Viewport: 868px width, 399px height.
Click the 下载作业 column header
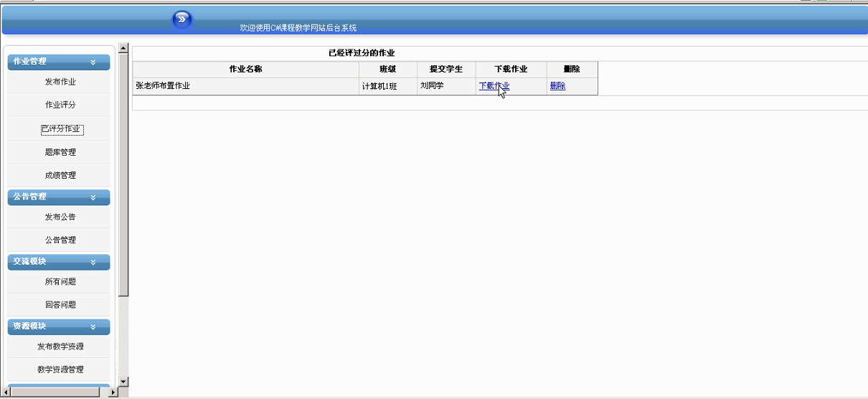point(511,70)
